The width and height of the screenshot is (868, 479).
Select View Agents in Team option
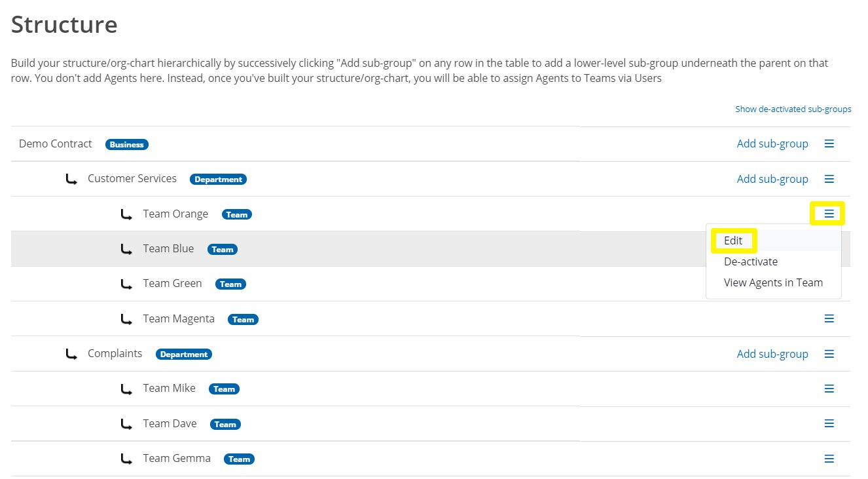773,282
